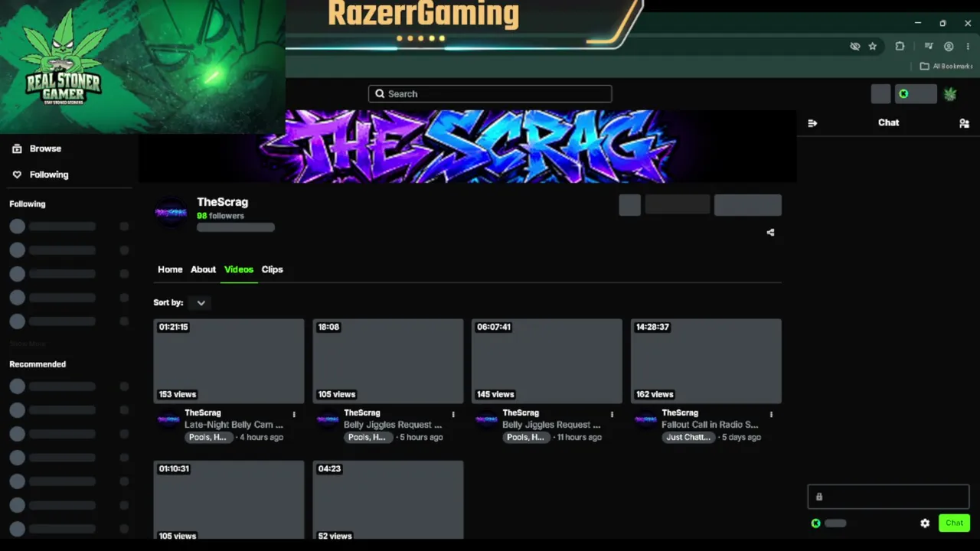
Task: Collapse the chat panel with the arrow icon
Action: (x=812, y=123)
